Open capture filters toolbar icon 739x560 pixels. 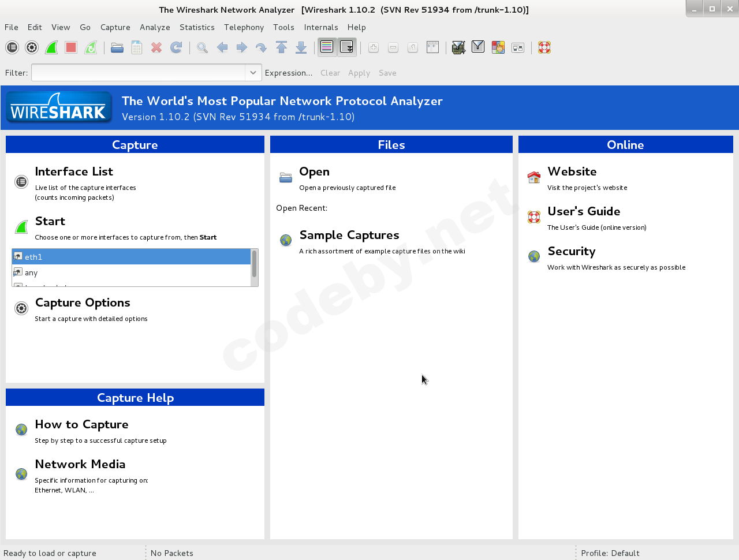[458, 47]
